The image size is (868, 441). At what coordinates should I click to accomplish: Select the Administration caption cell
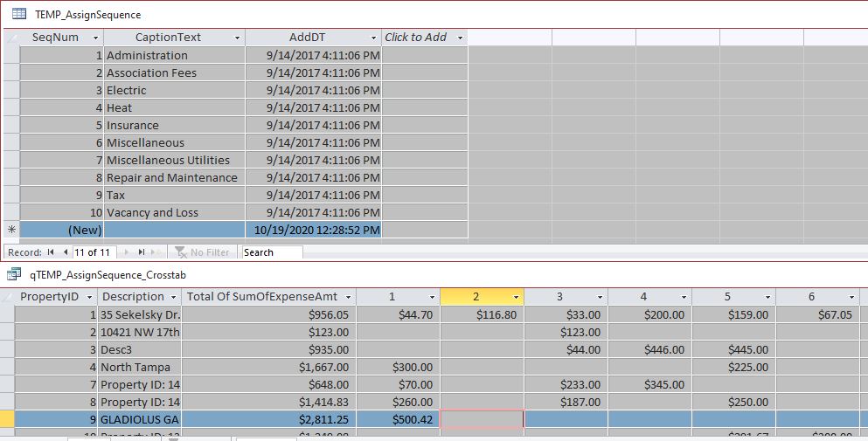point(174,55)
